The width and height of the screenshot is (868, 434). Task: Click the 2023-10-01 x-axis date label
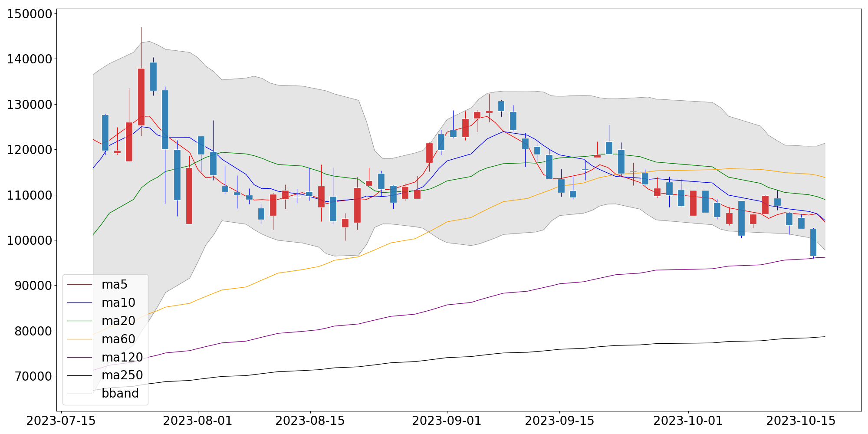coord(688,421)
